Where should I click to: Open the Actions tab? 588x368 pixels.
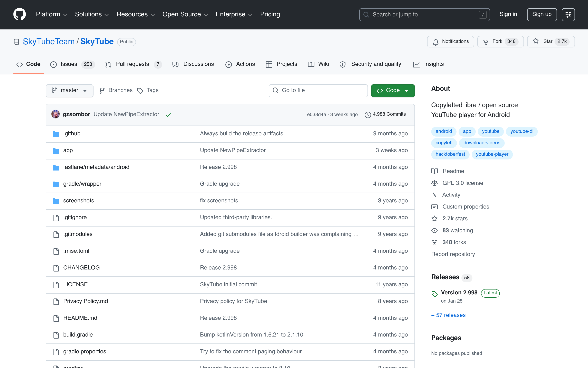[x=240, y=64]
